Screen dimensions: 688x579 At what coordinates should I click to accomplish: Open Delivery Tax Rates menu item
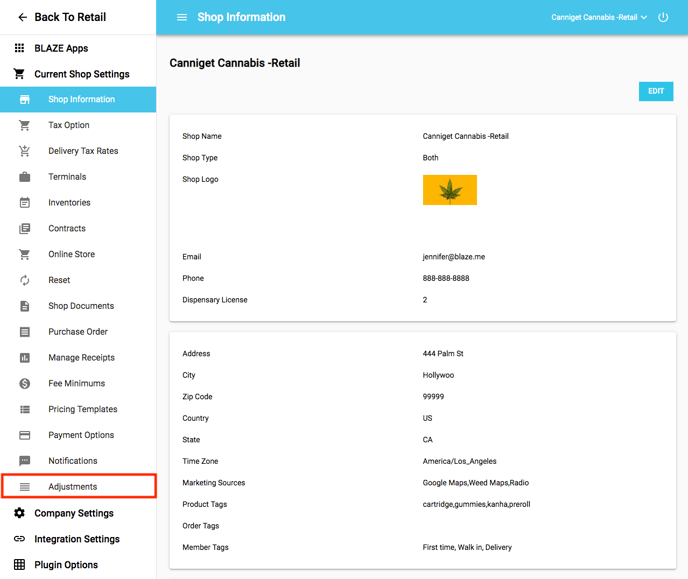click(78, 151)
